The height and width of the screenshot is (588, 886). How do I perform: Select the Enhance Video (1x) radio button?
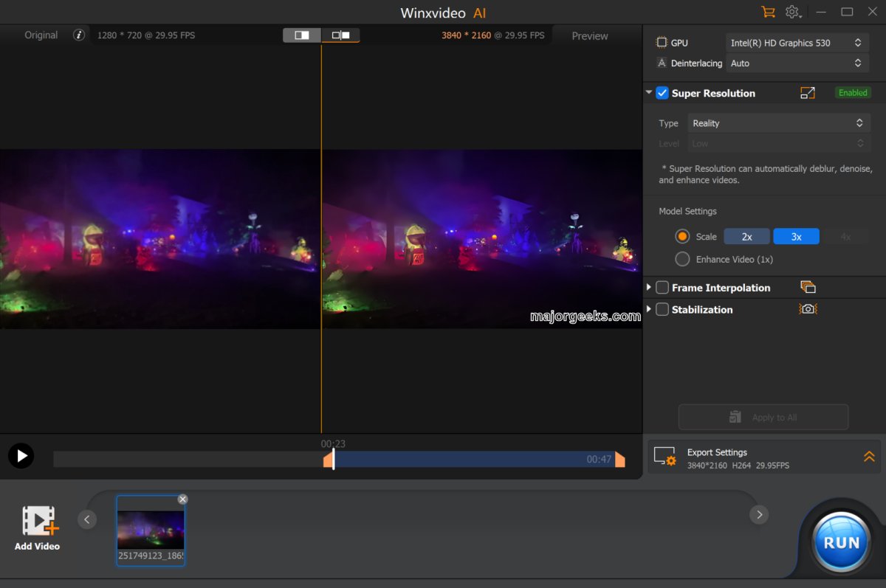pos(682,259)
